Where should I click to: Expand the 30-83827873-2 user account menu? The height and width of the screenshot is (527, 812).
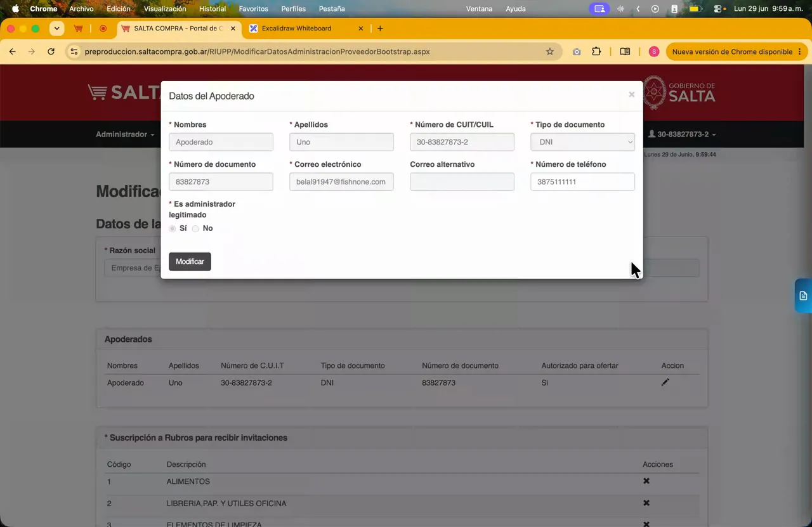682,134
